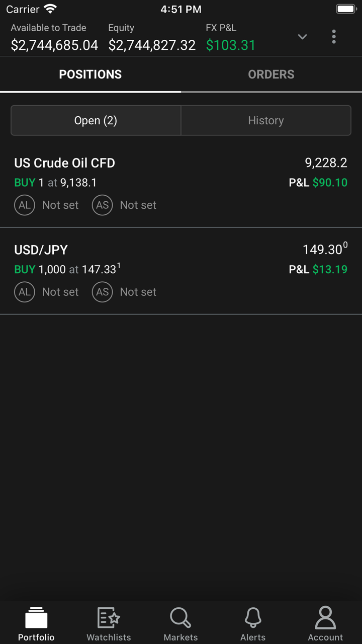Tap AL icon on USD/JPY position
This screenshot has height=644, width=362.
(25, 292)
